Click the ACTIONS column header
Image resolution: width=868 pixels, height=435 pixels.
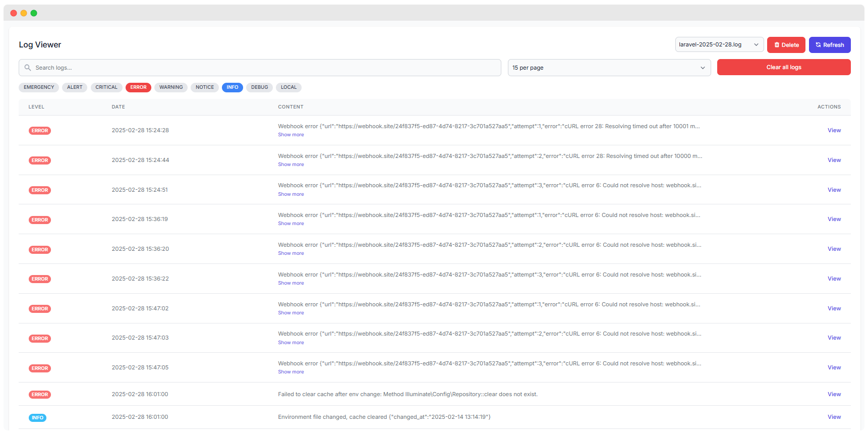click(x=829, y=107)
